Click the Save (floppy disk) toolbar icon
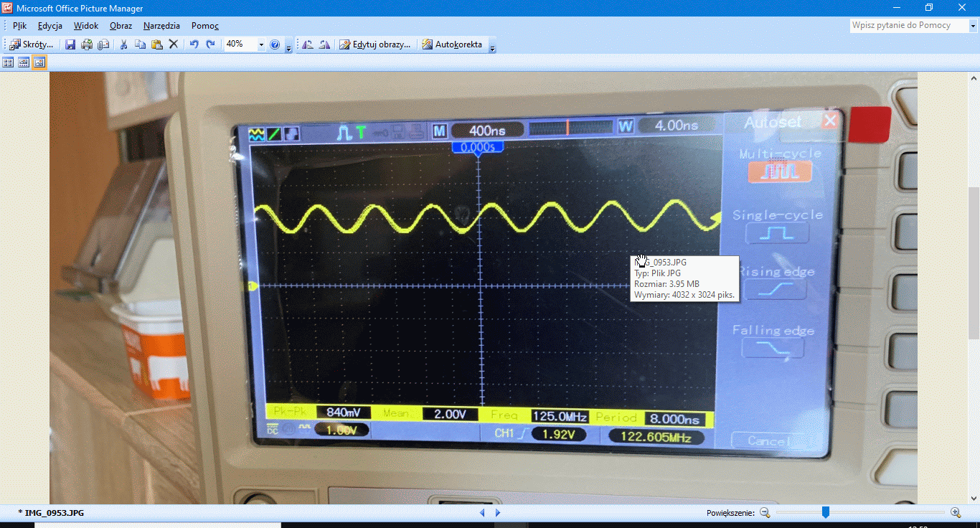Screen dimensions: 980x528 [70, 44]
